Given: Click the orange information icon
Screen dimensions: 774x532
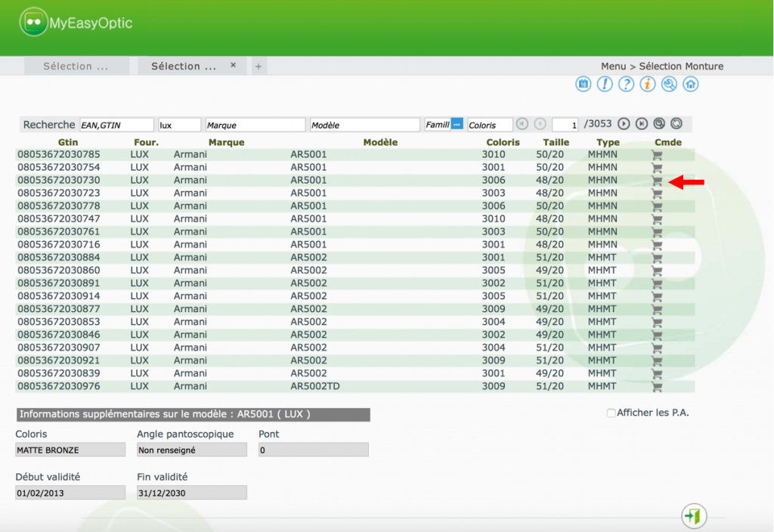Looking at the screenshot, I should (648, 85).
